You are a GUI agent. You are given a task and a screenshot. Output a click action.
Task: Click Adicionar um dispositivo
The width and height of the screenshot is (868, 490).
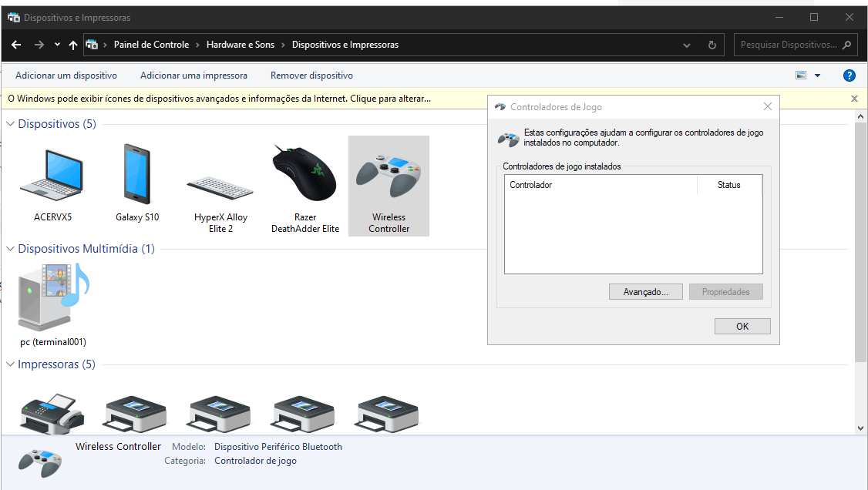(x=66, y=76)
